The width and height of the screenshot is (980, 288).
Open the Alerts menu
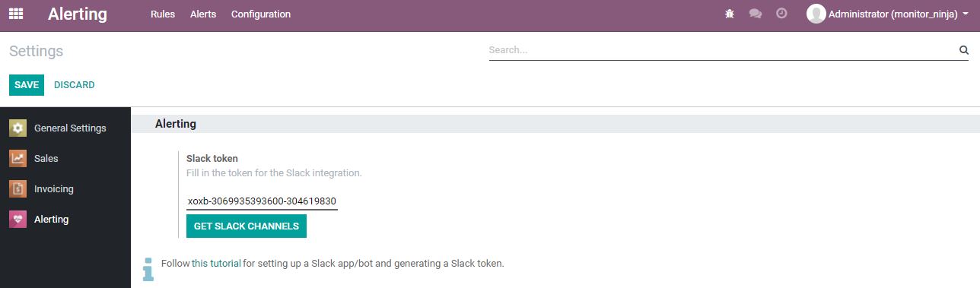pos(203,14)
